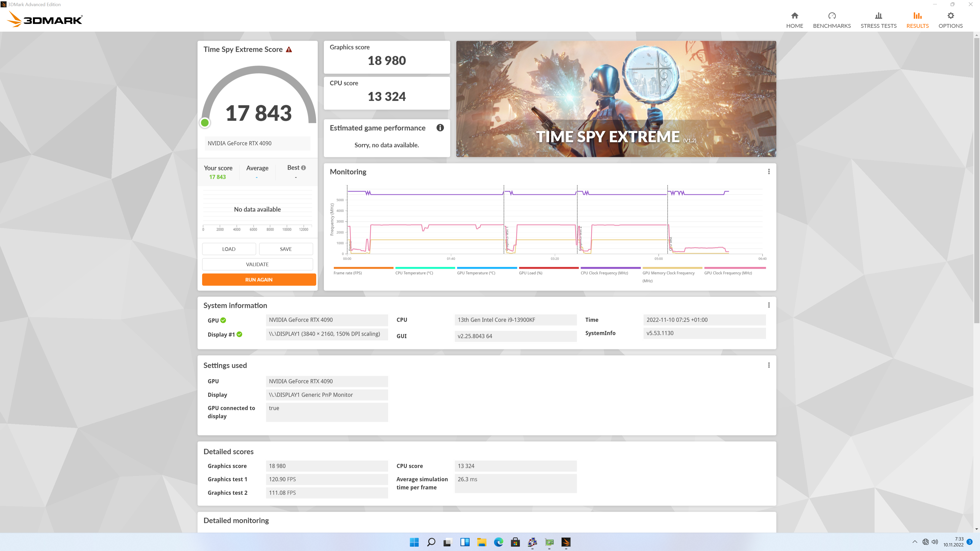Click the DISPLAY1 Generic PnP Monitor value
Viewport: 980px width, 551px height.
pyautogui.click(x=327, y=395)
